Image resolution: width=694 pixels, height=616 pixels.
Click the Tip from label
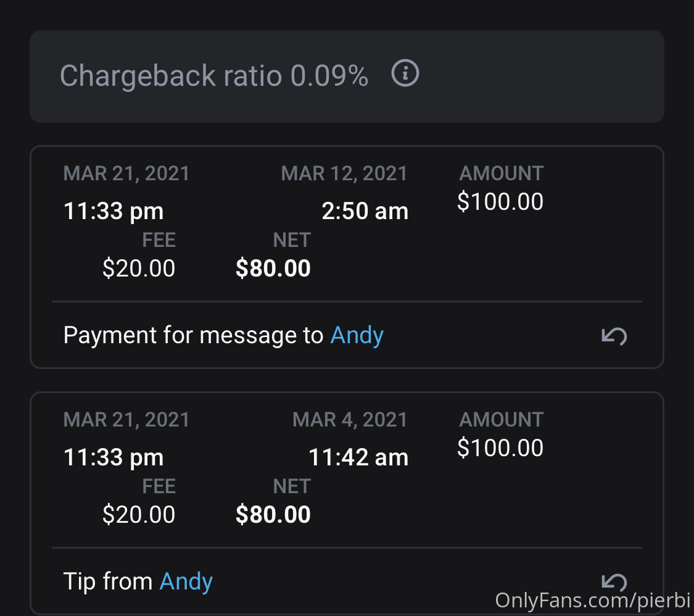click(108, 581)
